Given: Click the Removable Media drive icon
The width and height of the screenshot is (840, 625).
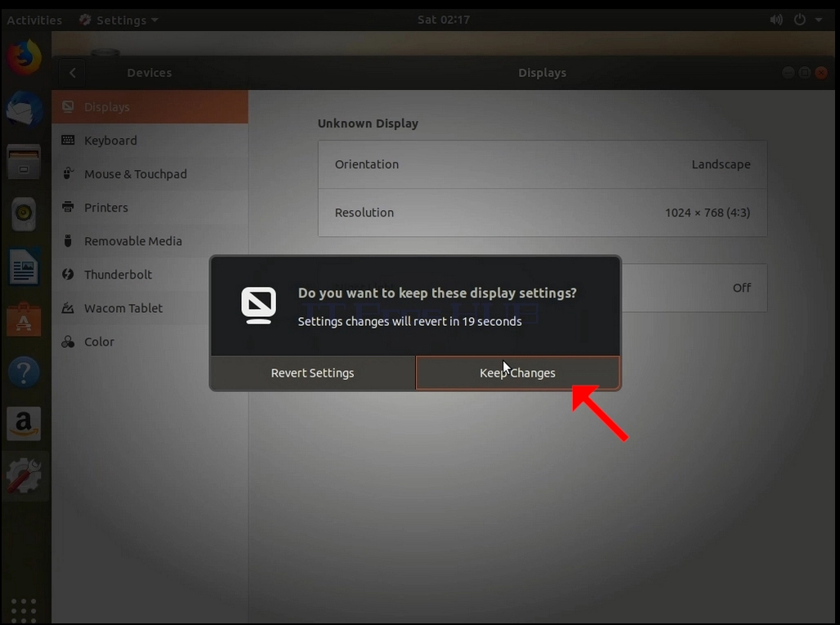Looking at the screenshot, I should pos(68,241).
